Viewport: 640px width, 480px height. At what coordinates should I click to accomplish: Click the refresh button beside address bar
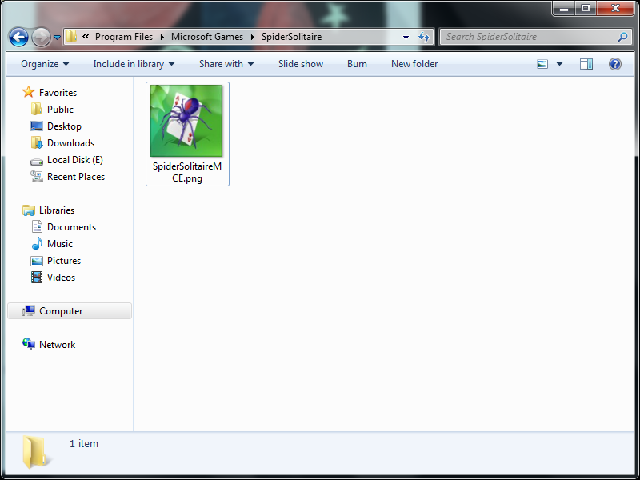pyautogui.click(x=423, y=37)
